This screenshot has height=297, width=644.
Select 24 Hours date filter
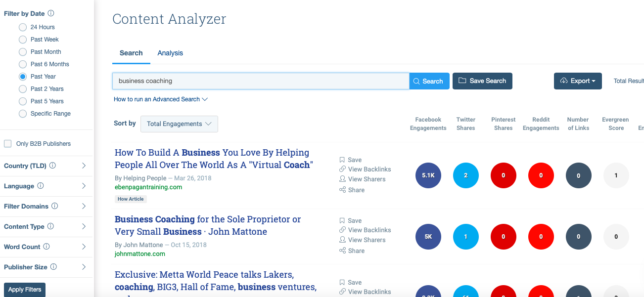[23, 27]
